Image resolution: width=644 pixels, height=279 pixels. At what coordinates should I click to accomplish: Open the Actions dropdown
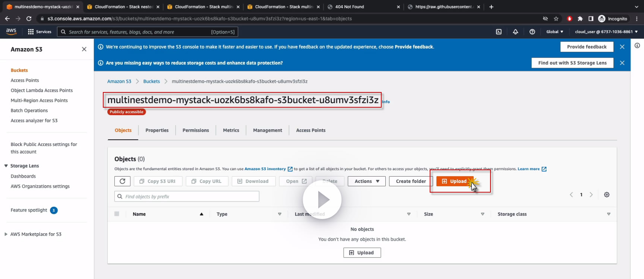[x=367, y=181]
